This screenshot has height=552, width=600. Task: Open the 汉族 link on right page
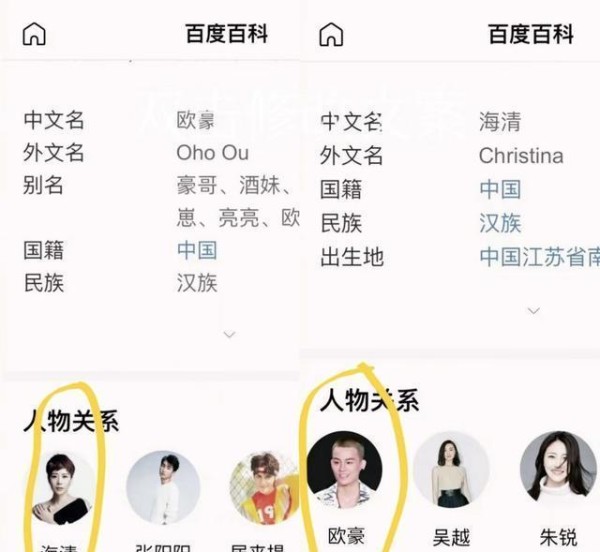click(x=500, y=223)
